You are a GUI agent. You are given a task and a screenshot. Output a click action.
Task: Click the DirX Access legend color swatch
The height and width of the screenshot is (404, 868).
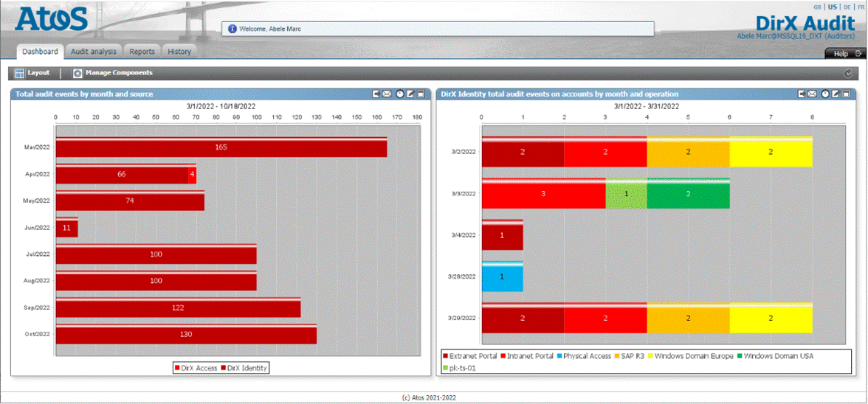pos(177,367)
